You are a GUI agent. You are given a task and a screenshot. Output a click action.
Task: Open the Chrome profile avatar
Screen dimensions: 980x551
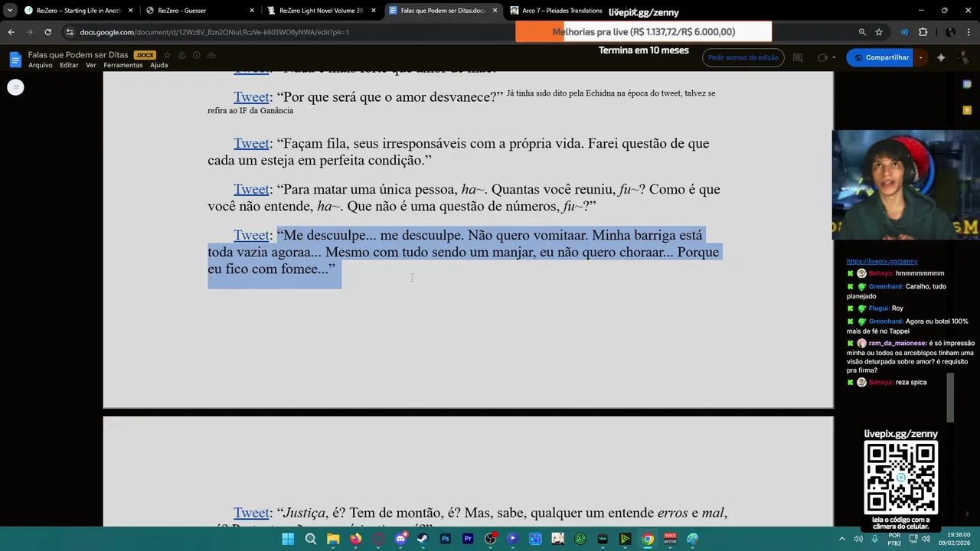pyautogui.click(x=950, y=32)
